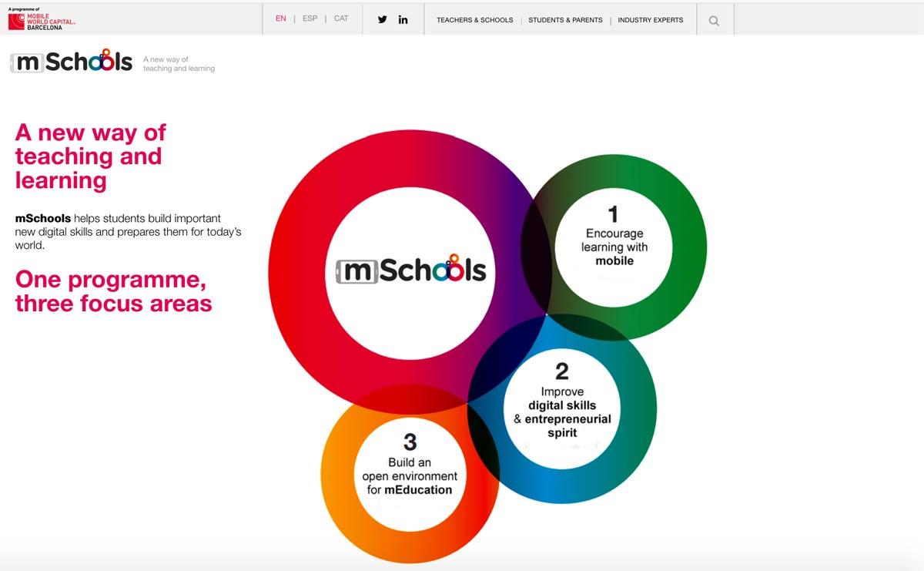The image size is (924, 571).
Task: Click the mSchools logo in the header
Action: click(x=72, y=62)
